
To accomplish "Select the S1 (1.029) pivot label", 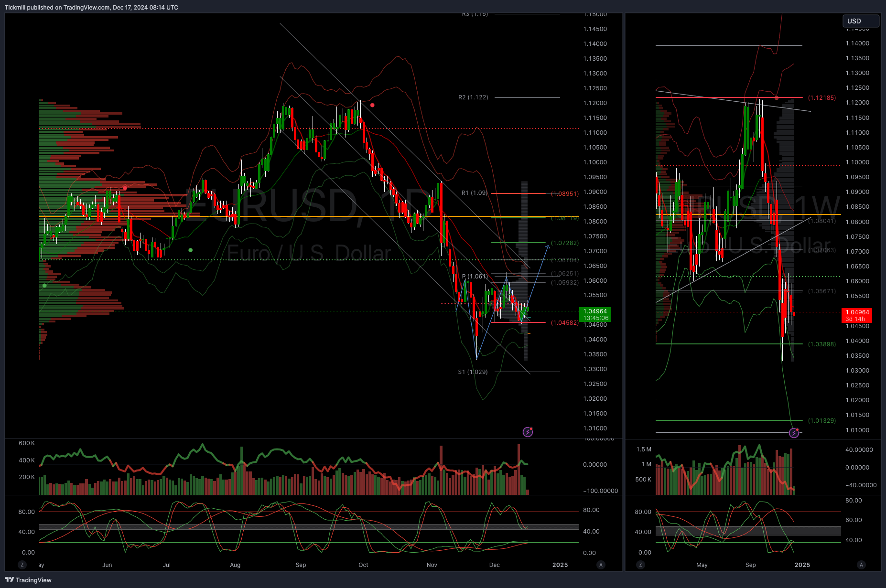I will (x=473, y=372).
